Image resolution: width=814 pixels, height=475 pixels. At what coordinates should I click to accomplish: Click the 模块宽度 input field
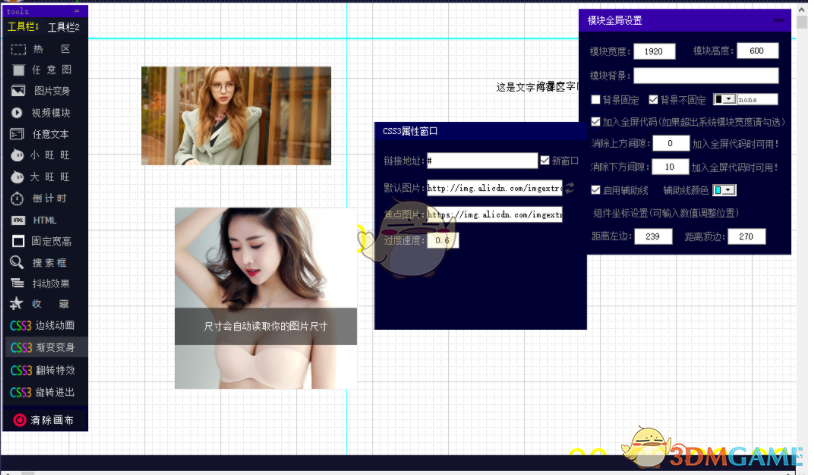click(654, 51)
